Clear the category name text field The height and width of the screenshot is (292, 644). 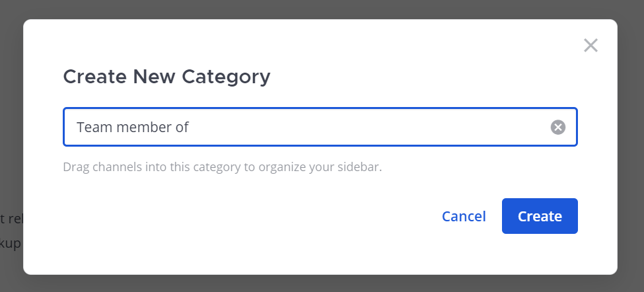click(x=558, y=127)
